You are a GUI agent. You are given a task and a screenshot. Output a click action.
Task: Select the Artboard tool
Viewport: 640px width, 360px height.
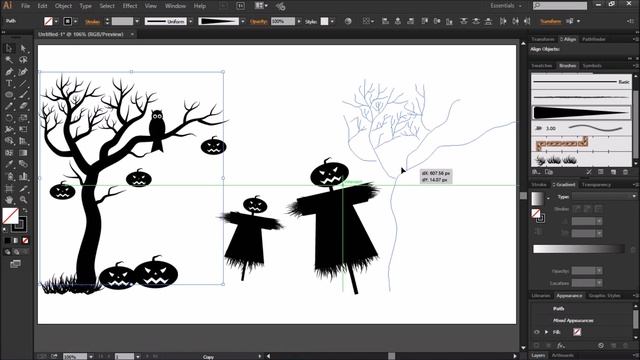pos(9,189)
